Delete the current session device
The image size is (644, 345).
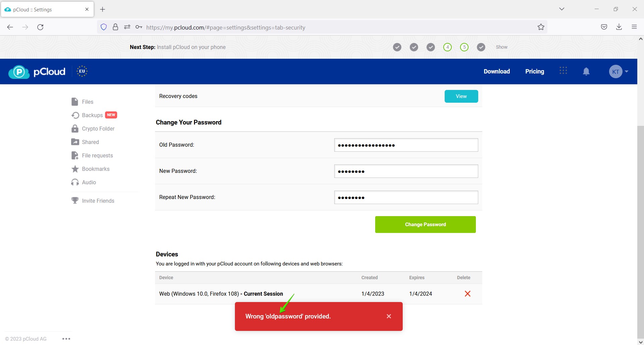467,294
